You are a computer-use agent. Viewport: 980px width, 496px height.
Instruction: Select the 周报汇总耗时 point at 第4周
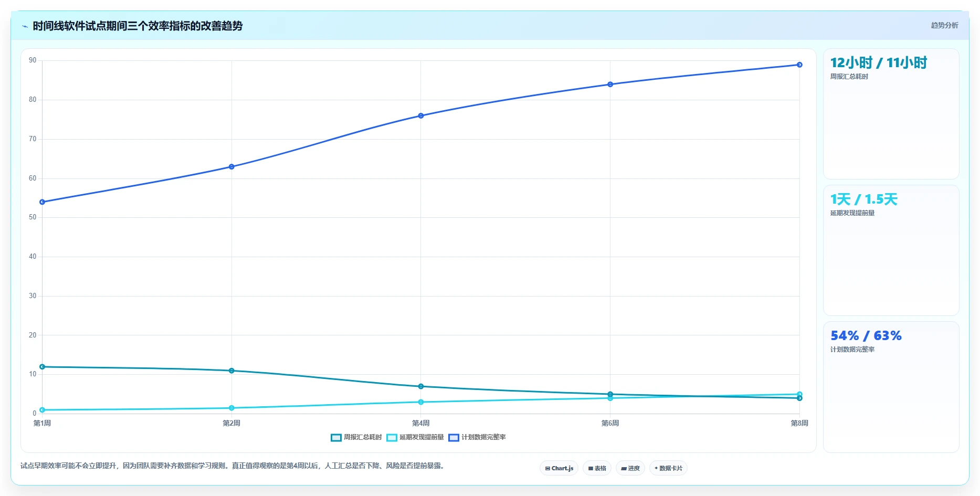pyautogui.click(x=421, y=386)
